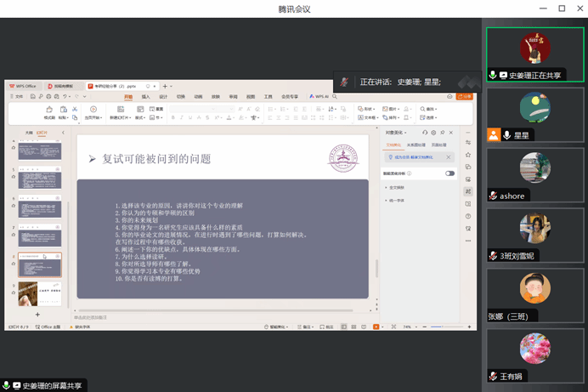Open the 开始 ribbon tab
This screenshot has height=392, width=588.
pyautogui.click(x=128, y=97)
